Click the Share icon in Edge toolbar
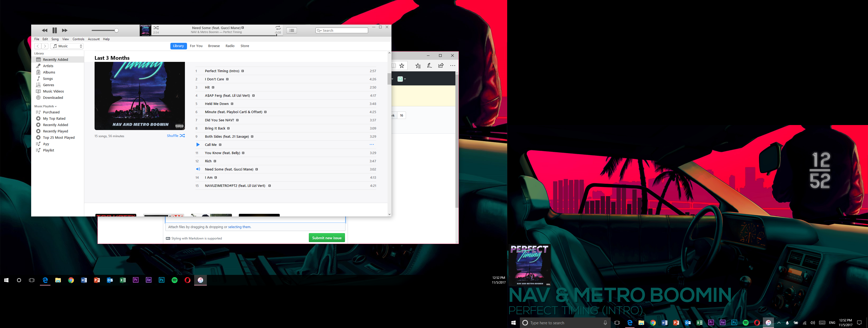Viewport: 868px width, 328px height. 441,65
